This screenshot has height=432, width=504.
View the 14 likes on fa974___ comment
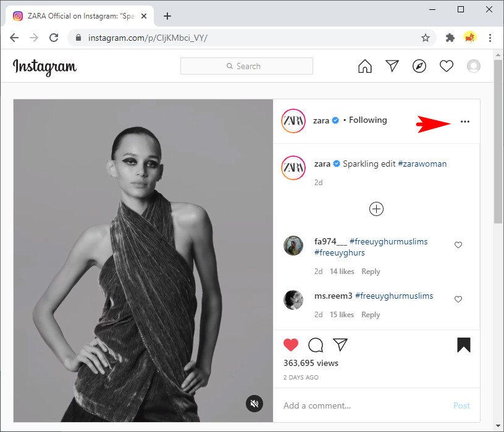tap(342, 272)
